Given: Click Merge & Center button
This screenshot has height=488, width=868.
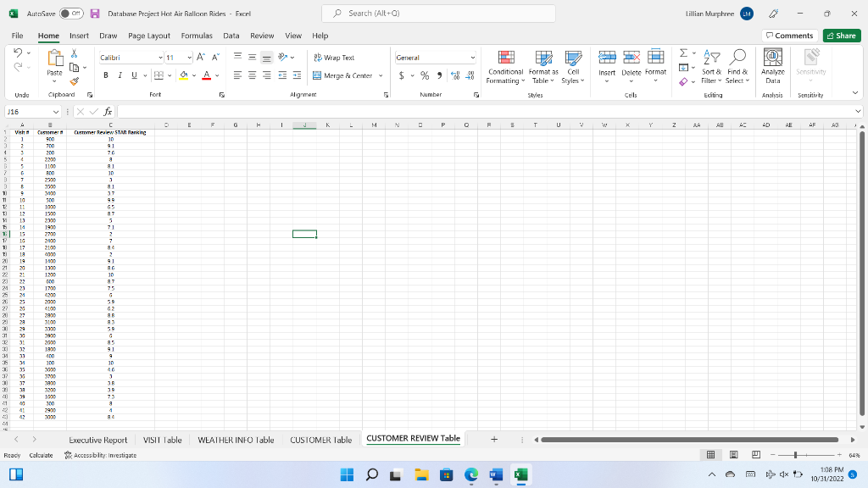Looking at the screenshot, I should click(342, 75).
